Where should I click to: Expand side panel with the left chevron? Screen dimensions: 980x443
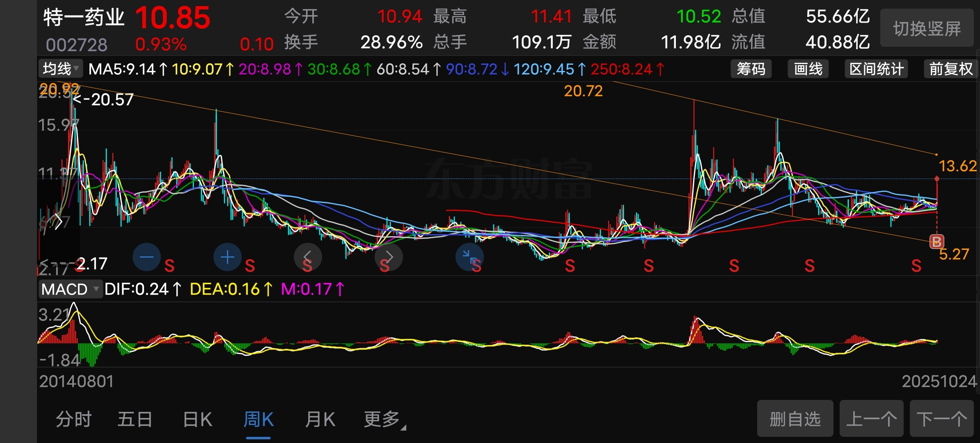pos(58,222)
